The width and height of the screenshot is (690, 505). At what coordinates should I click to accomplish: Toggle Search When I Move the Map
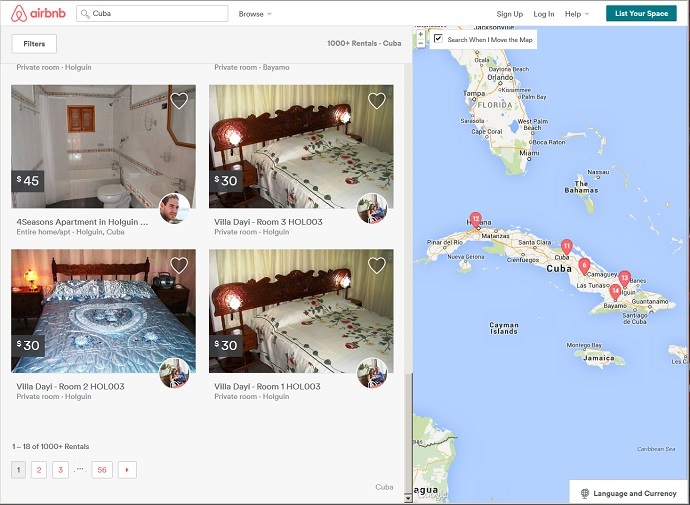pos(438,38)
